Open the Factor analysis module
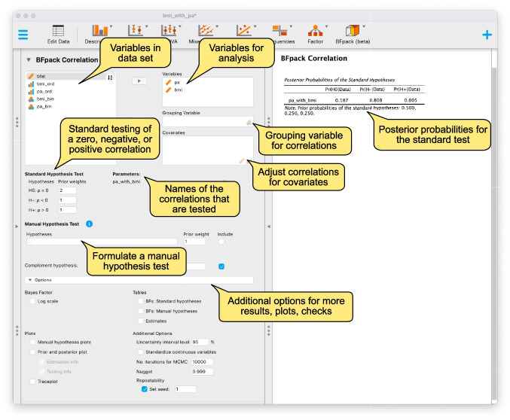The height and width of the screenshot is (420, 510). point(315,34)
